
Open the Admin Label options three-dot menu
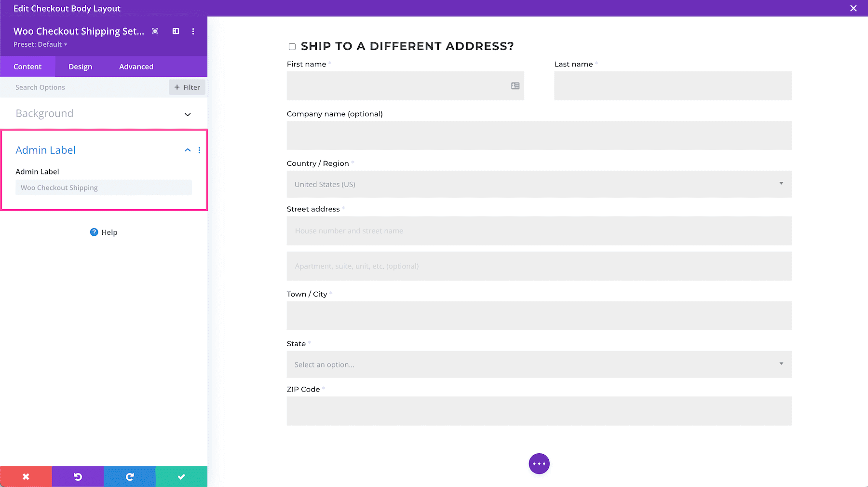[x=200, y=150]
